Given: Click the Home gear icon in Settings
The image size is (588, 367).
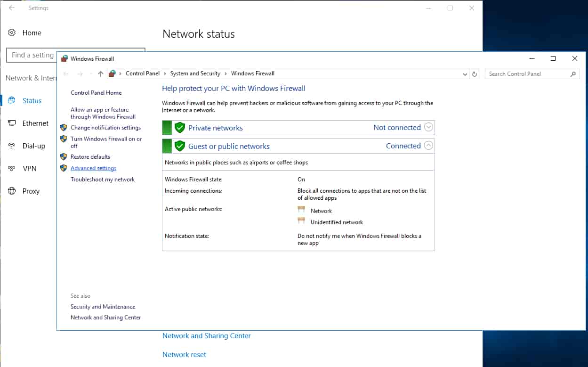Looking at the screenshot, I should 12,33.
